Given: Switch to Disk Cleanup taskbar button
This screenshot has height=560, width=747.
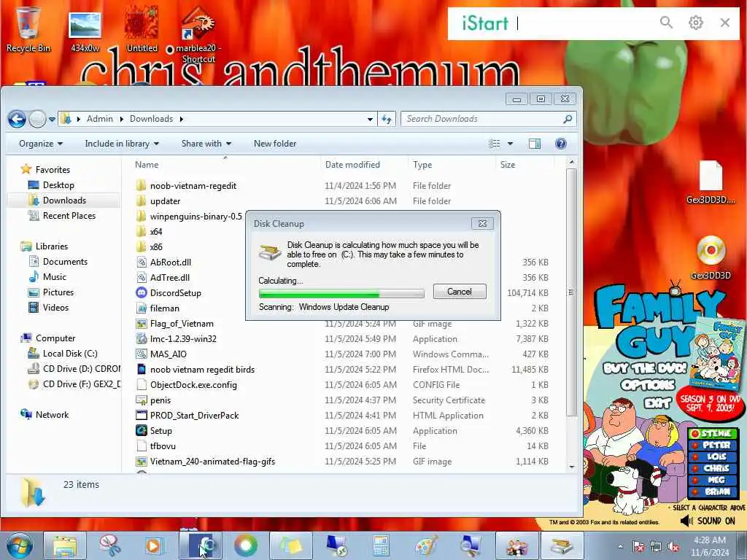Looking at the screenshot, I should [561, 545].
